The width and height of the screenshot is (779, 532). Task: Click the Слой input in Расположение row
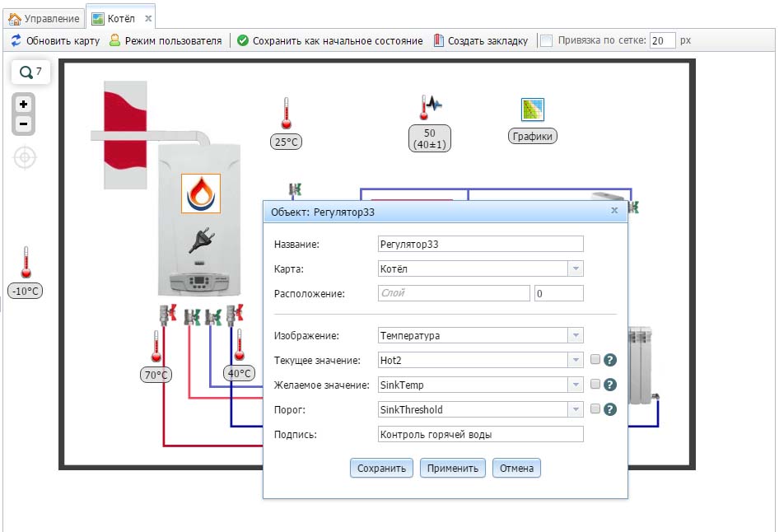[x=454, y=293]
